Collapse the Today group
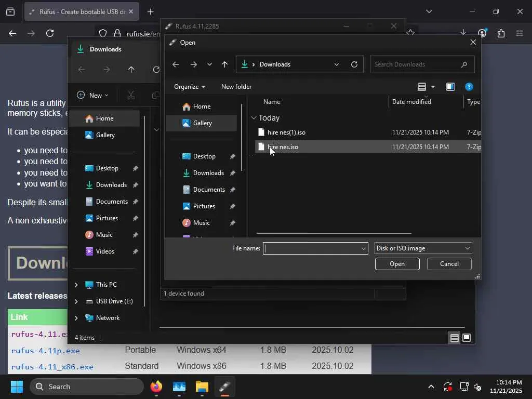Viewport: 532px width, 399px height. 254,118
